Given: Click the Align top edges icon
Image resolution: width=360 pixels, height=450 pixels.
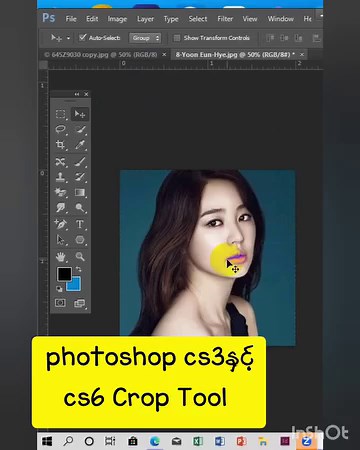Looking at the screenshot, I should tap(270, 38).
